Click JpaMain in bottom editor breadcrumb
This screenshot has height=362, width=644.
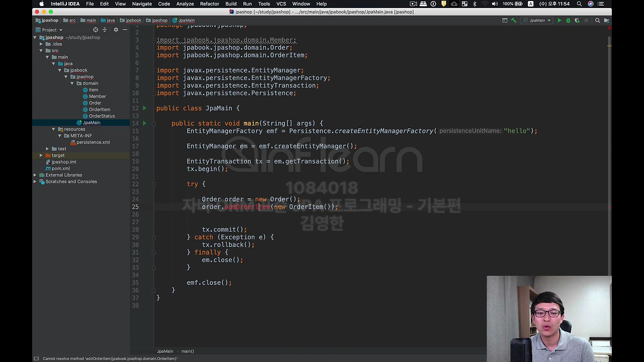[x=165, y=351]
